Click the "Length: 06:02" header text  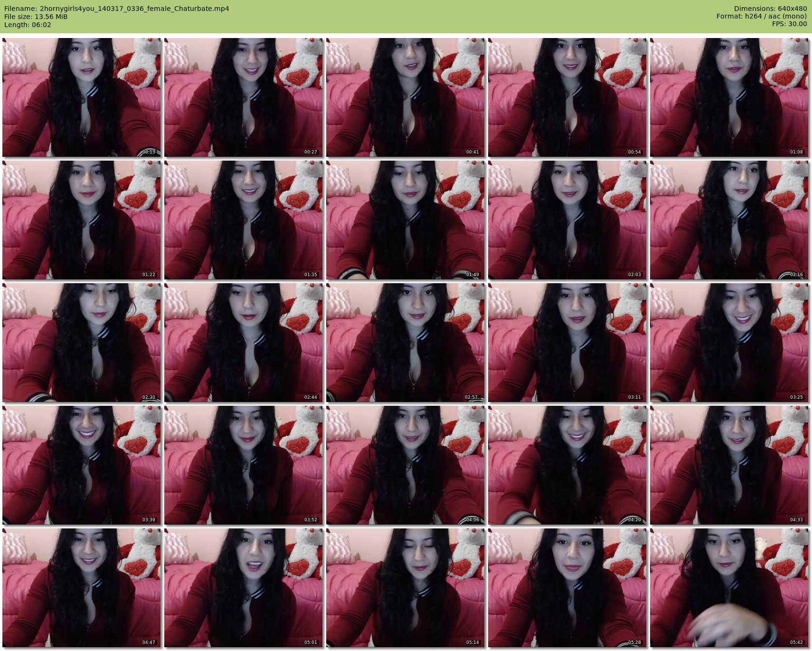28,25
